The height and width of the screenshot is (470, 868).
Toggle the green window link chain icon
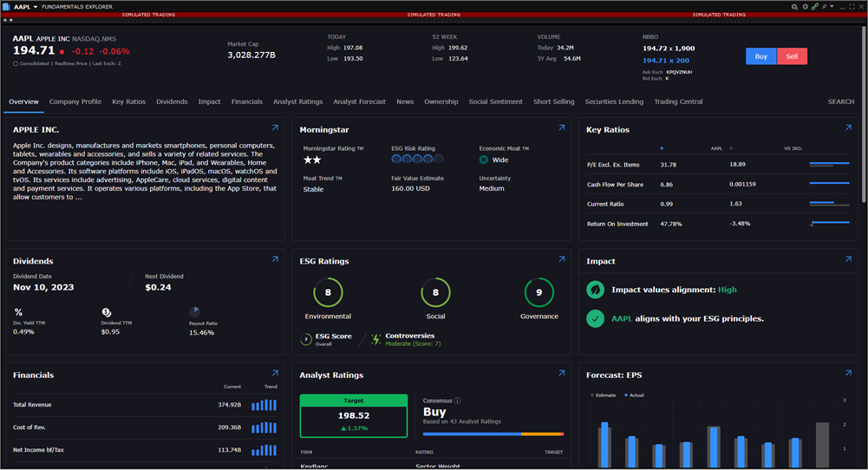[x=815, y=7]
